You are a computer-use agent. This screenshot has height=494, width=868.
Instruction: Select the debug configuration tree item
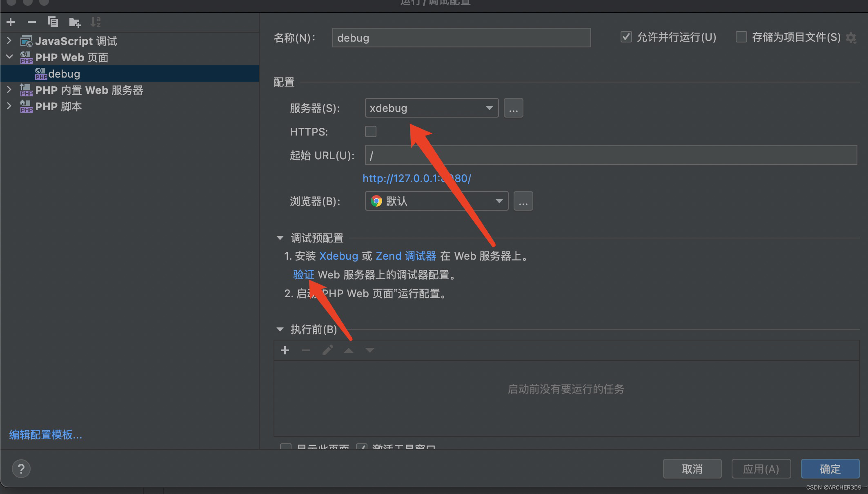pos(64,74)
